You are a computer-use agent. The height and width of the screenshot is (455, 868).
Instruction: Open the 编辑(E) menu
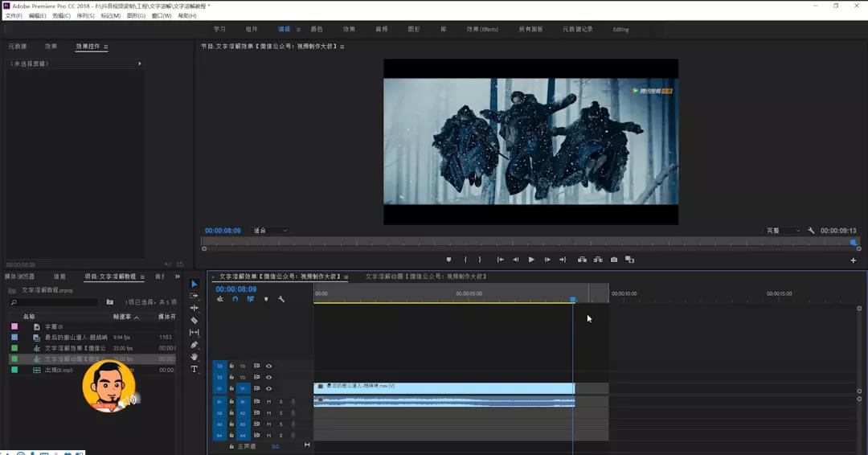[37, 16]
